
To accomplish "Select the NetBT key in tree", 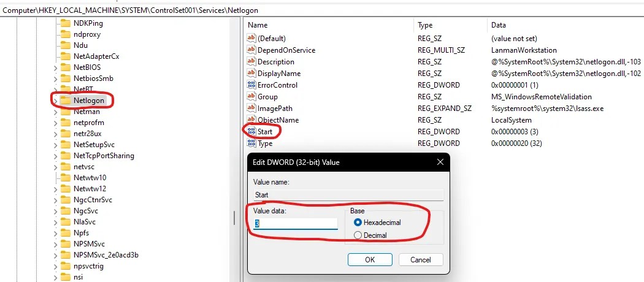I will (x=83, y=89).
